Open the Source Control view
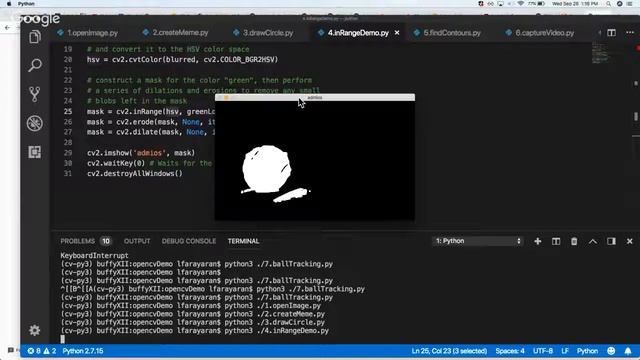This screenshot has height=360, width=640. 35,94
